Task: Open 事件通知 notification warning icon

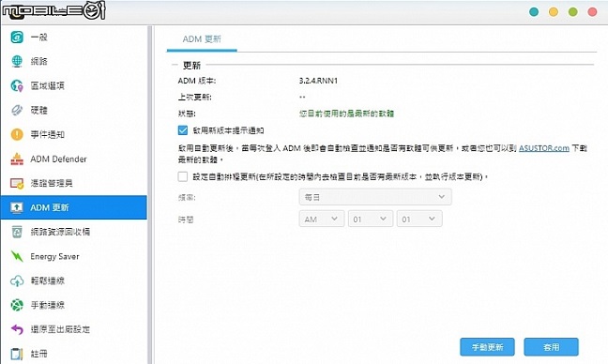Action: click(17, 134)
